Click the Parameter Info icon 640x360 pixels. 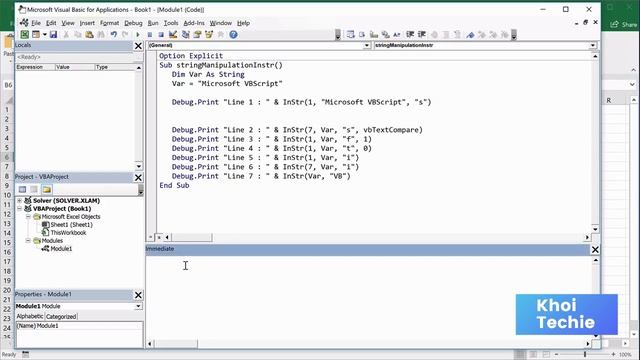pyautogui.click(x=385, y=35)
